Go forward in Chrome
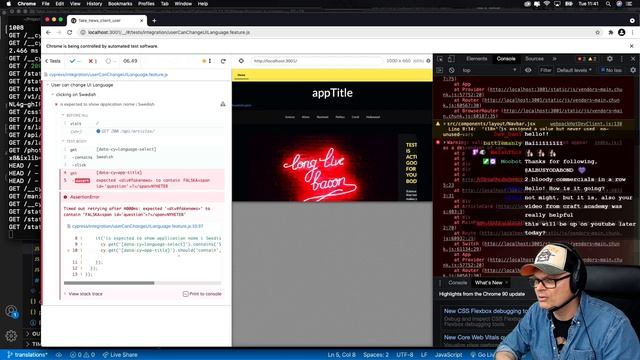640x360 pixels. [x=59, y=32]
